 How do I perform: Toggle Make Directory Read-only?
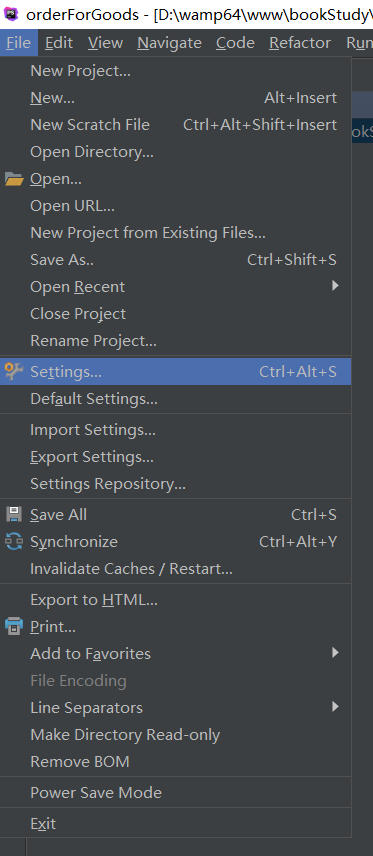click(x=175, y=735)
